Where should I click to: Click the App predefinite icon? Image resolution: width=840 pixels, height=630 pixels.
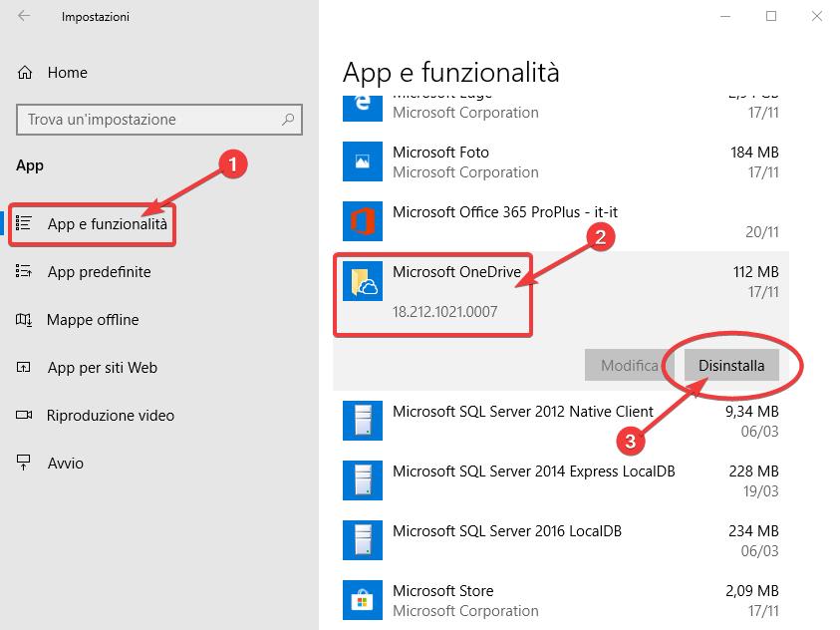point(24,271)
